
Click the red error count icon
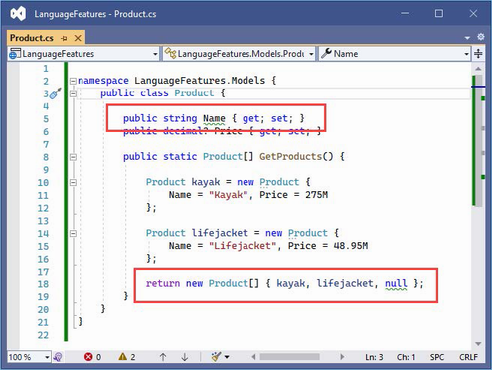click(x=88, y=357)
